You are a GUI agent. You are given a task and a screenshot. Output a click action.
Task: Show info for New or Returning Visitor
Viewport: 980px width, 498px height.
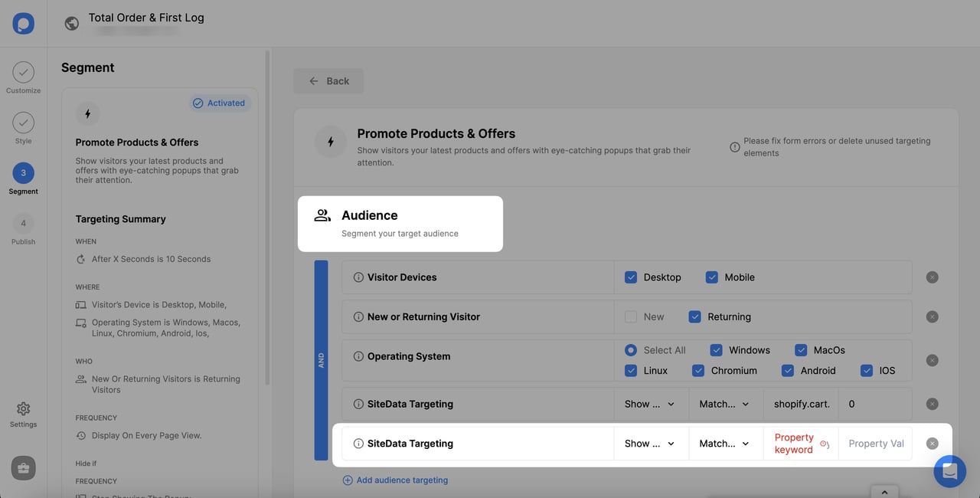pos(358,316)
